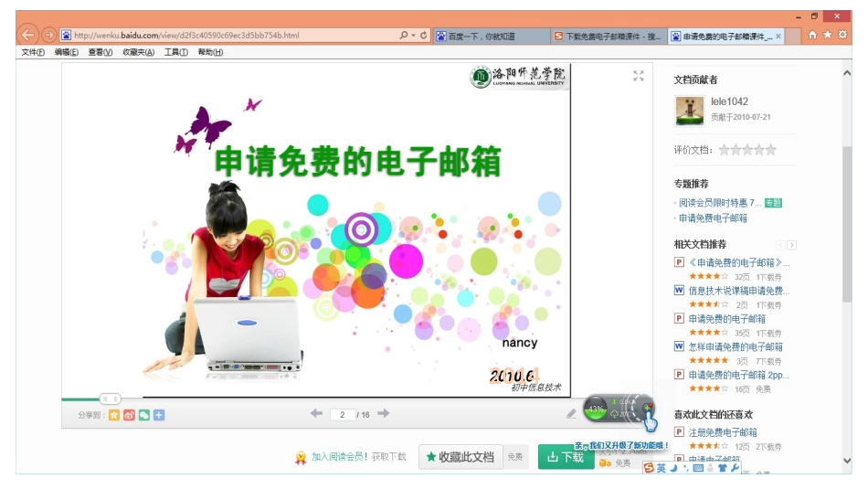This screenshot has width=868, height=489.
Task: Click the slide title 申请免费的电子邮箱
Action: click(x=357, y=162)
